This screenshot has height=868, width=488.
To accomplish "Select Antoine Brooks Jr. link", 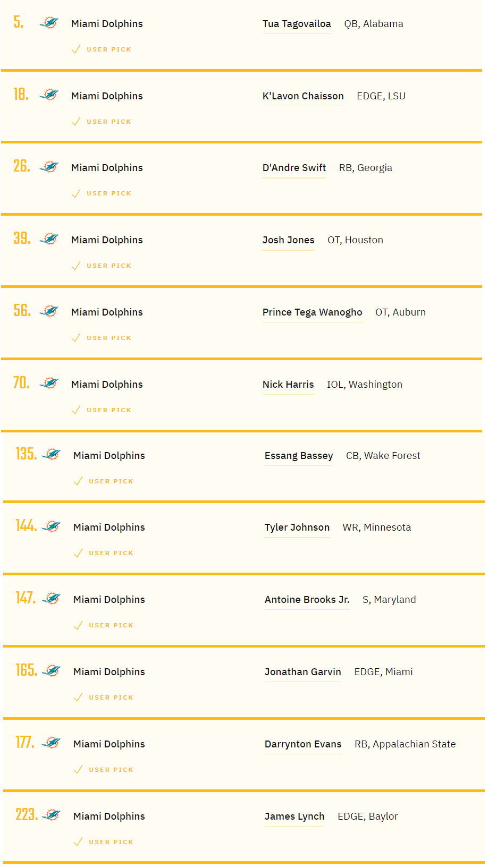I will tap(307, 600).
